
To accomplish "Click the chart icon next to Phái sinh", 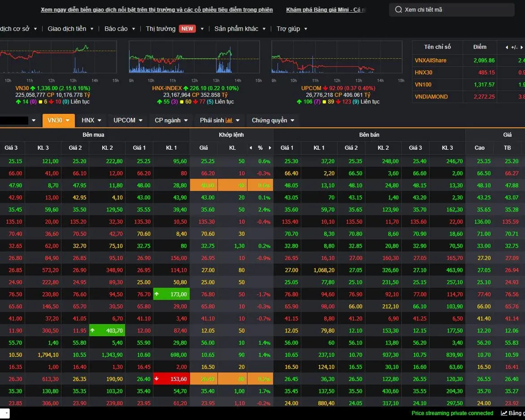I will (x=229, y=121).
